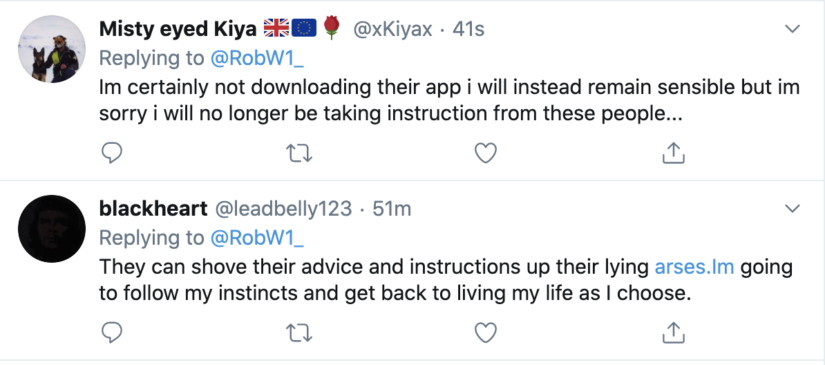
Task: Open blackheart's dark avatar
Action: point(52,229)
